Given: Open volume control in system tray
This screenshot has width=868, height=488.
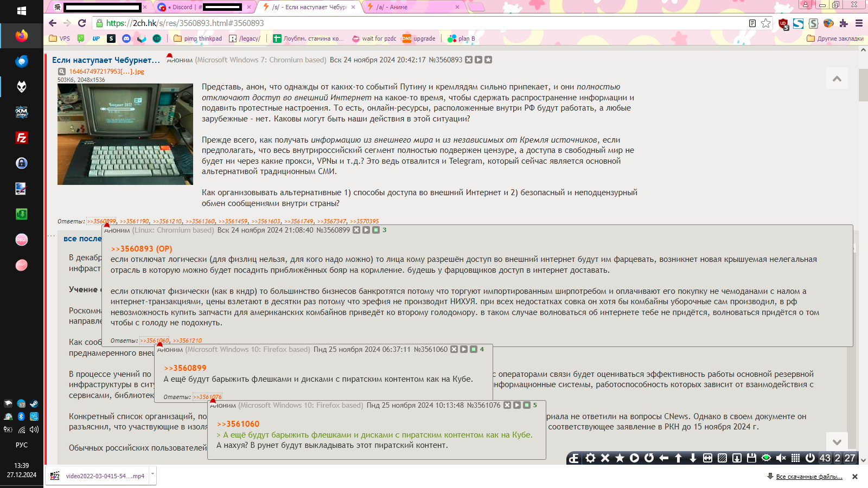Looking at the screenshot, I should point(34,429).
